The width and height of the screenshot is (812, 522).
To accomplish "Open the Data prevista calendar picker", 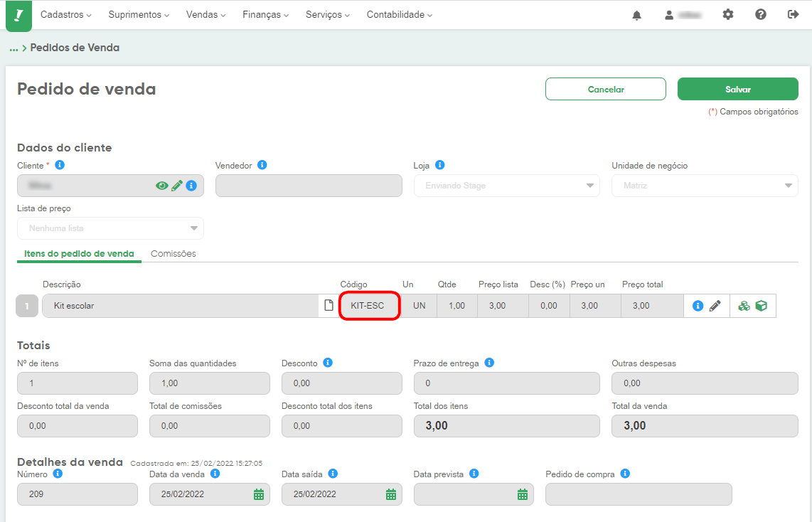I will tap(523, 494).
